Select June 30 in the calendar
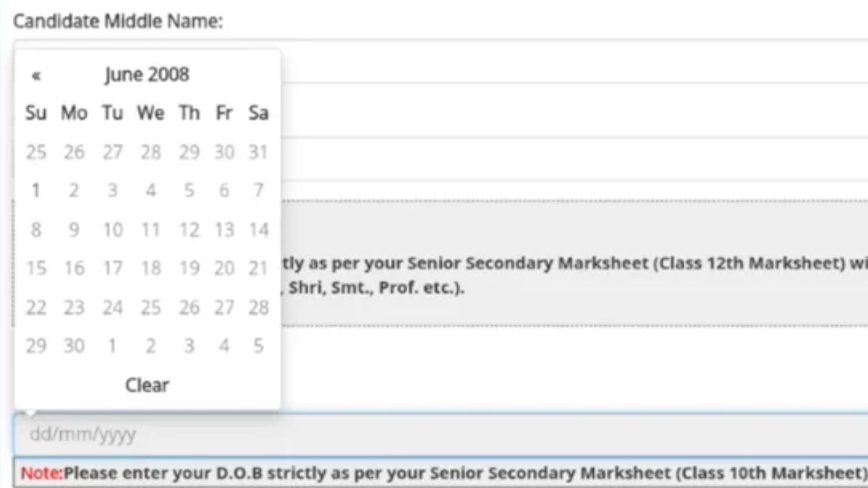The height and width of the screenshot is (488, 868). tap(74, 346)
